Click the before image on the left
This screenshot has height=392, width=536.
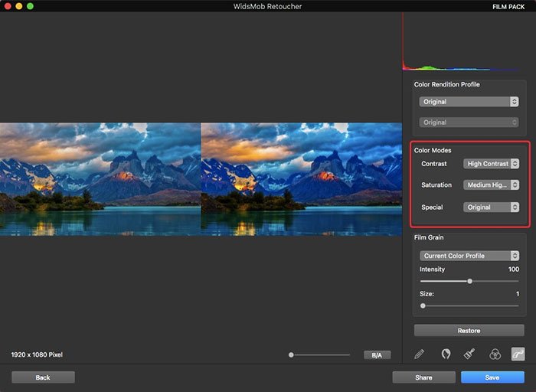coord(100,179)
